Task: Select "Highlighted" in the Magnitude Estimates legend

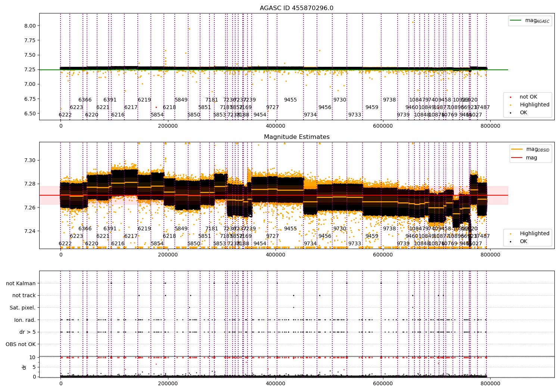Action: [x=535, y=234]
